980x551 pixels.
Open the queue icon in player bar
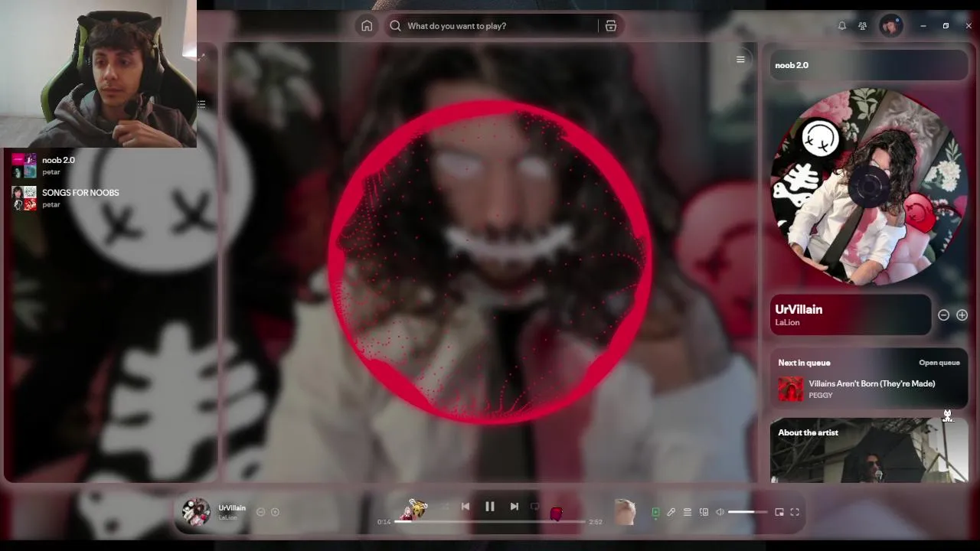pyautogui.click(x=688, y=512)
